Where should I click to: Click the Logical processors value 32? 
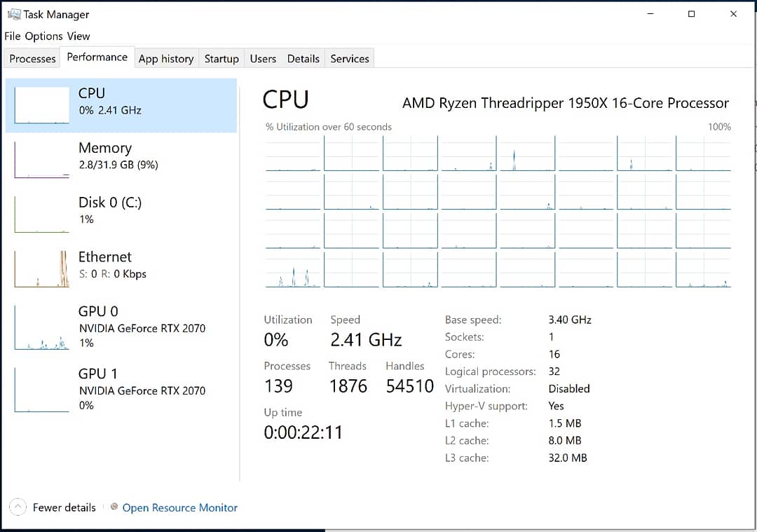(x=554, y=371)
